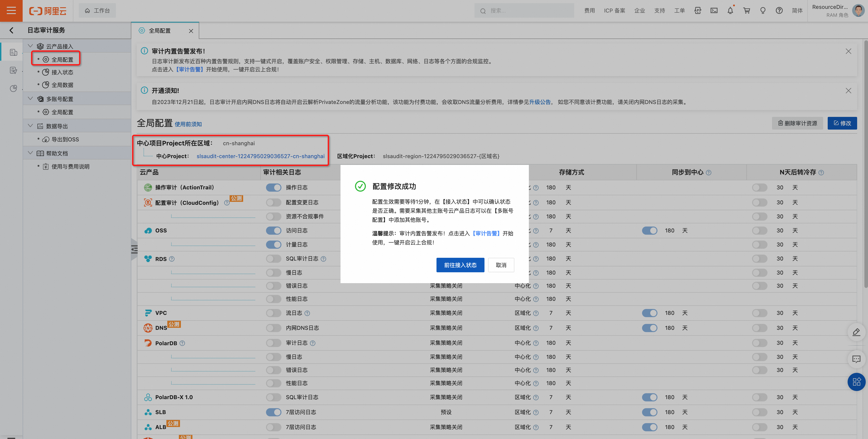
Task: Click help icon beside PolarDB
Action: coord(182,343)
